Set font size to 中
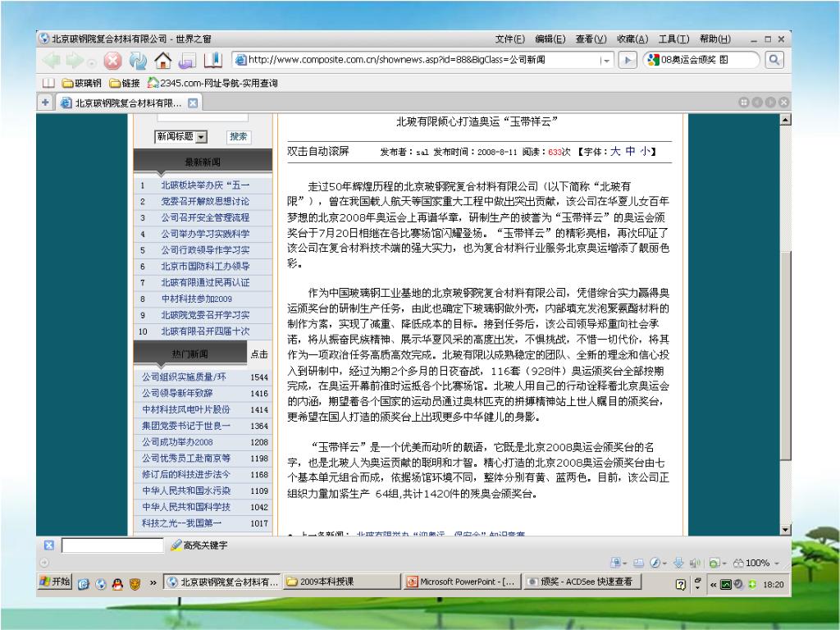This screenshot has width=840, height=630. pos(631,152)
